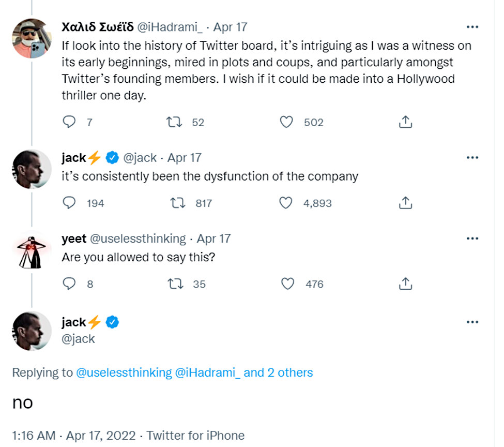504x447 pixels.
Task: Open more menu on jack's Apr 17 reply
Action: coord(472,158)
